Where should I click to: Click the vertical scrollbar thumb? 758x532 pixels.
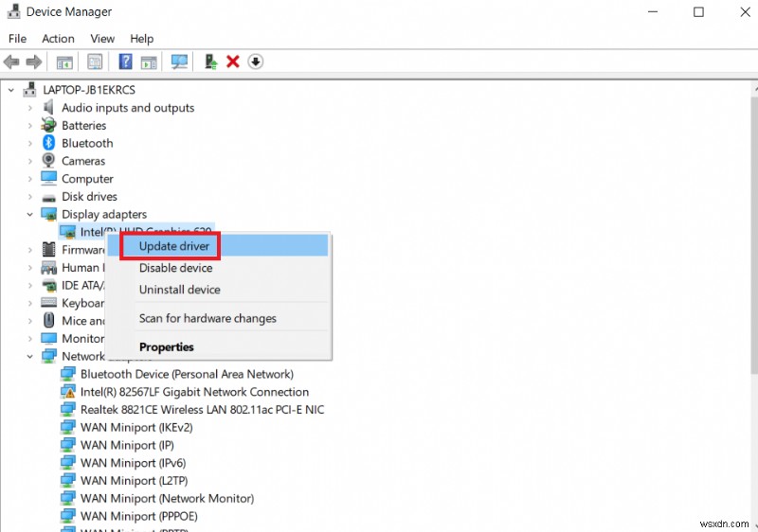pyautogui.click(x=754, y=234)
